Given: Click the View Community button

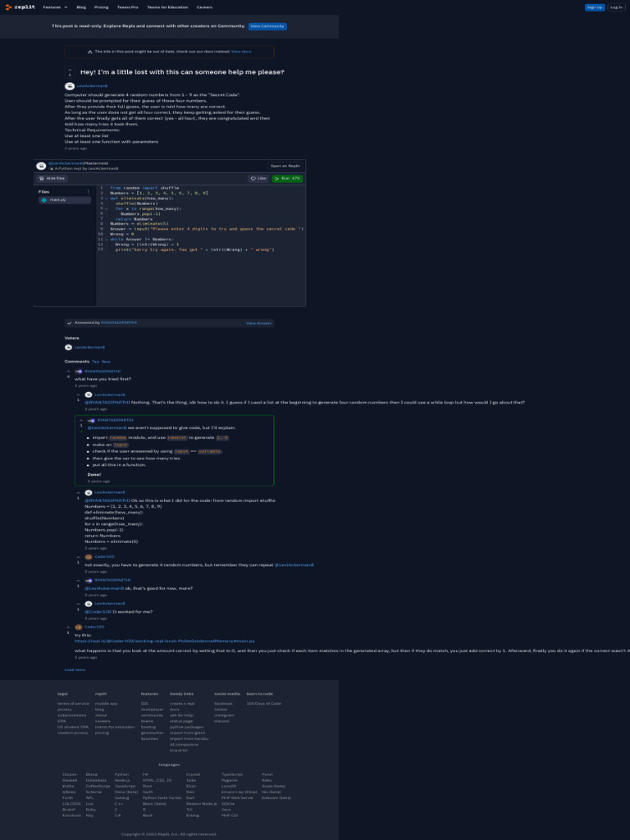Looking at the screenshot, I should click(267, 26).
